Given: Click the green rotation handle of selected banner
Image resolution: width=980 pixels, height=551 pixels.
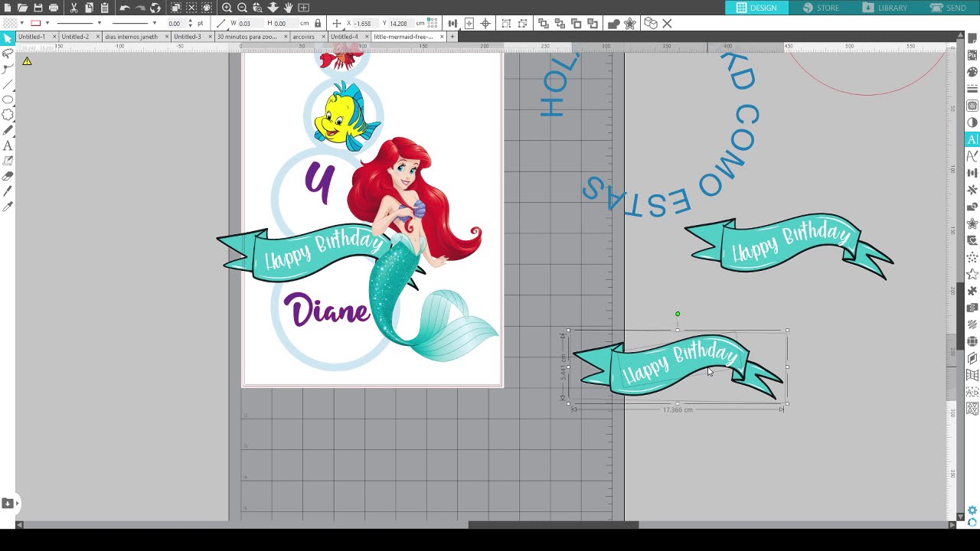Looking at the screenshot, I should [678, 314].
